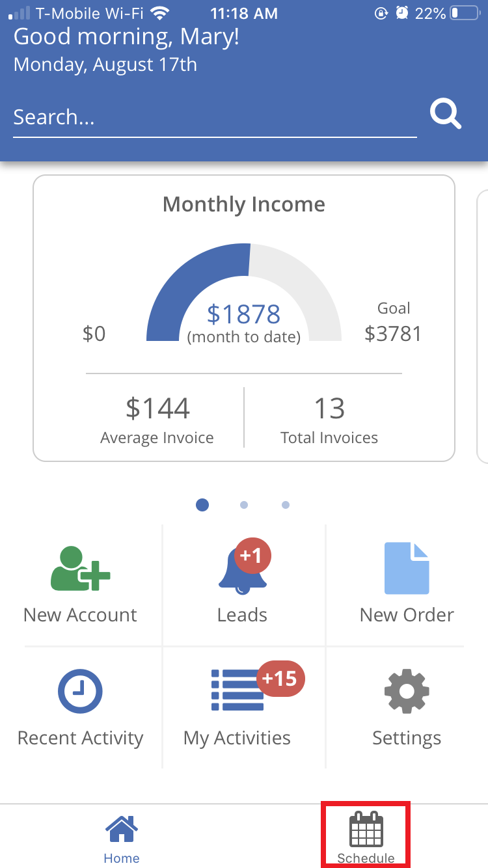Tap the battery indicator in status bar
The image size is (488, 868).
click(x=464, y=13)
